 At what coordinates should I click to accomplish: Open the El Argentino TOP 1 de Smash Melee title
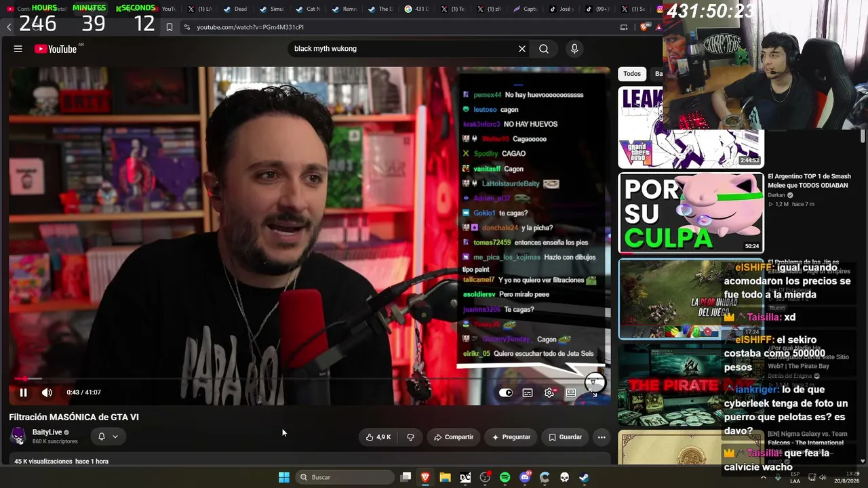809,181
